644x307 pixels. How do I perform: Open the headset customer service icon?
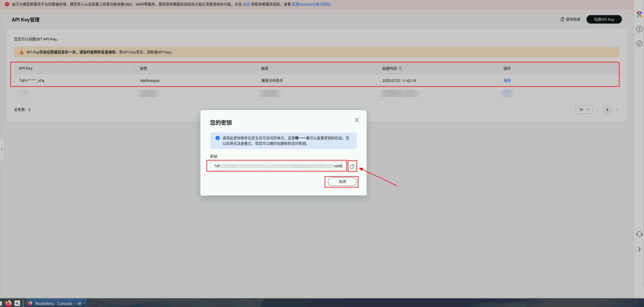pos(639,234)
